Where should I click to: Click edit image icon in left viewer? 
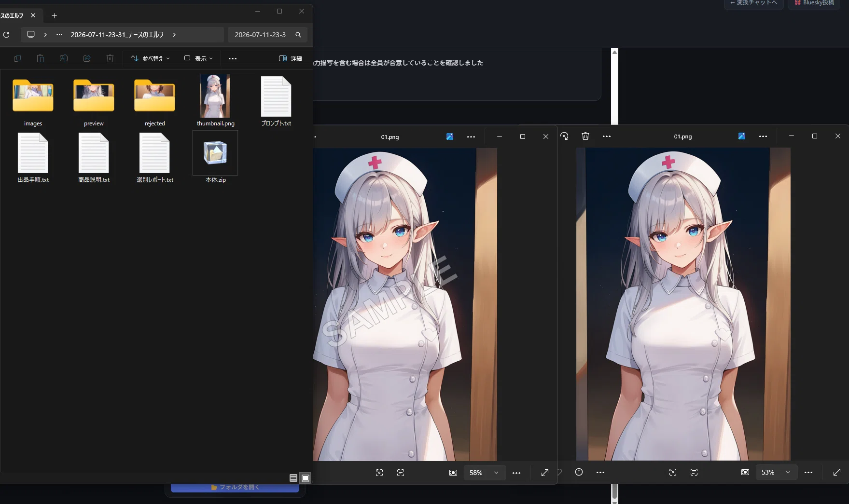pos(450,136)
